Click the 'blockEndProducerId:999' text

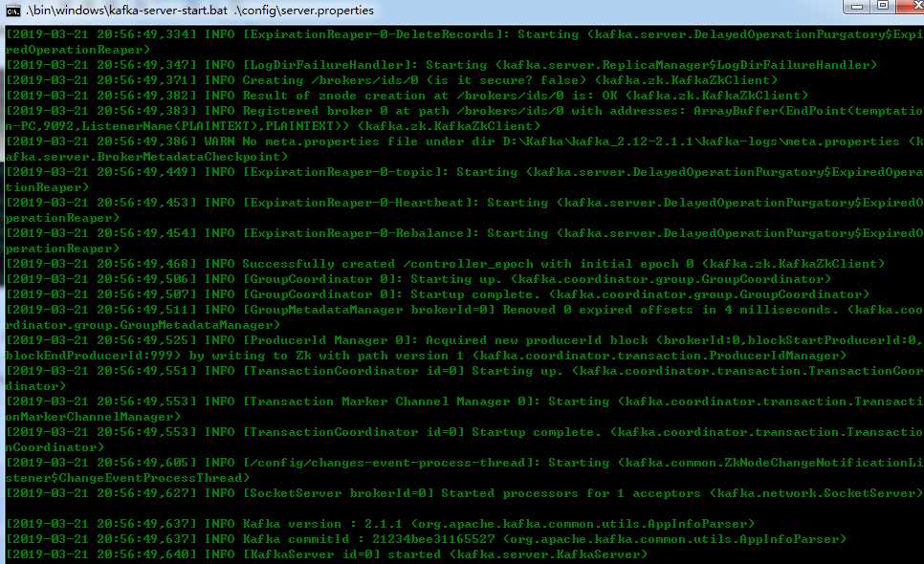[93, 356]
